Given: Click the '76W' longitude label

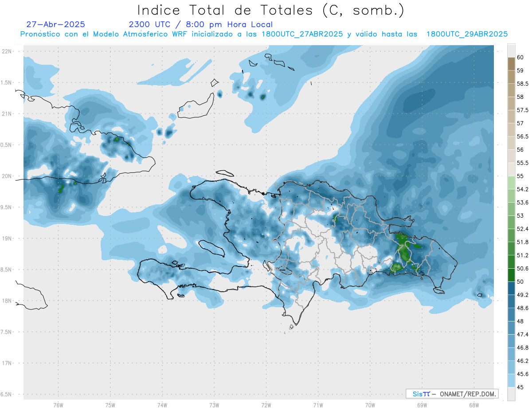Looking at the screenshot, I should pyautogui.click(x=58, y=405).
